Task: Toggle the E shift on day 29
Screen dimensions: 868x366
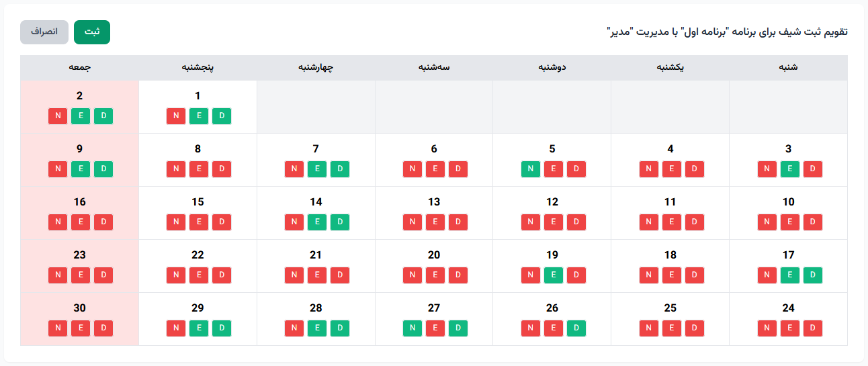Action: pos(199,328)
